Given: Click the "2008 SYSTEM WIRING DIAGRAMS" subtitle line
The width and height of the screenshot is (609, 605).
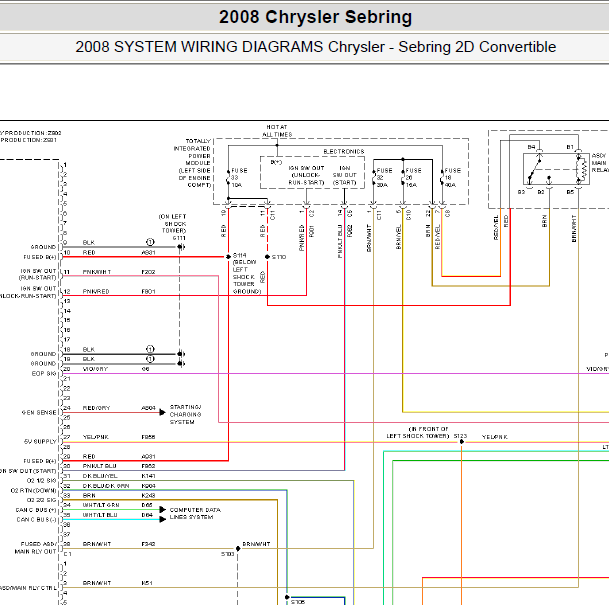Looking at the screenshot, I should (x=315, y=47).
